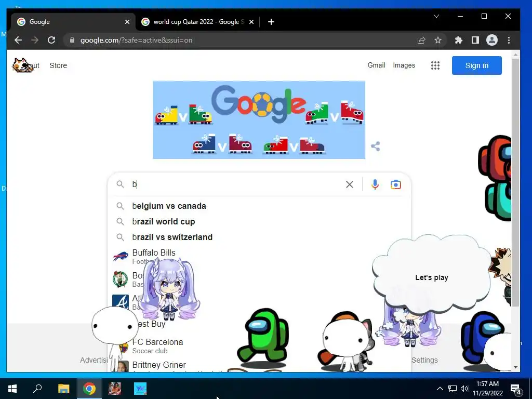Bookmark this page with the star icon
This screenshot has width=532, height=399.
[x=438, y=41]
